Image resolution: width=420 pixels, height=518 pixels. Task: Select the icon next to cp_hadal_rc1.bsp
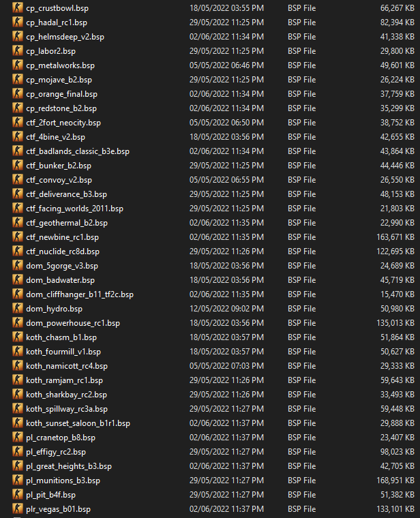18,22
